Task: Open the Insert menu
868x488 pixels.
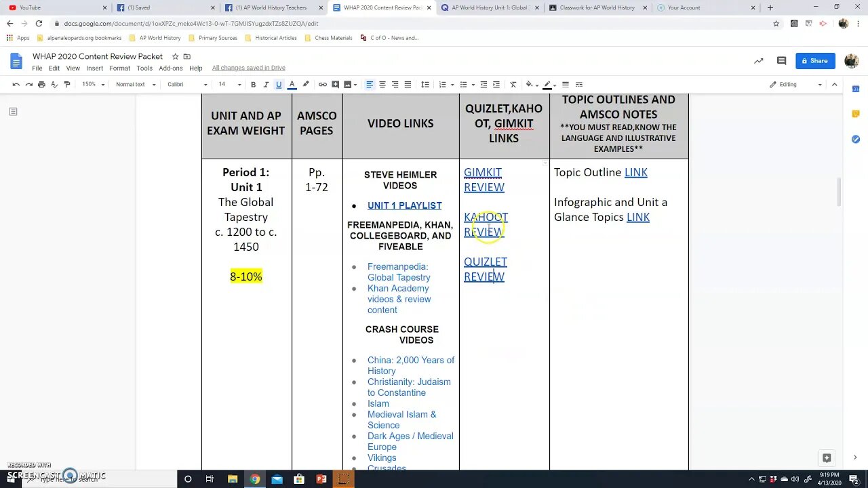Action: tap(95, 68)
